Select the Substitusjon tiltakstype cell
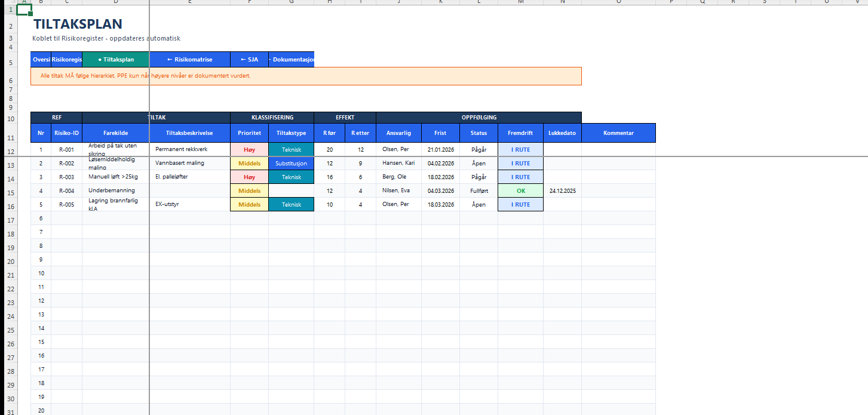This screenshot has width=868, height=415. click(x=291, y=163)
